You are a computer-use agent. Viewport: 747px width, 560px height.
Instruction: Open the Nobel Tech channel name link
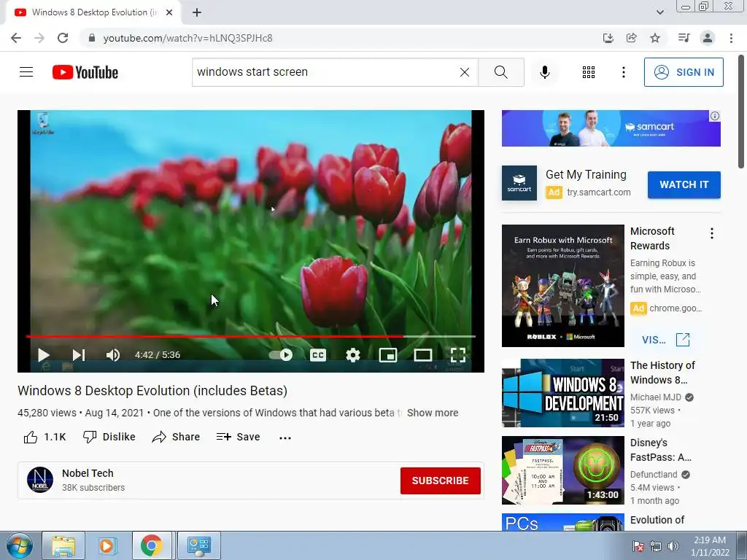click(x=88, y=473)
